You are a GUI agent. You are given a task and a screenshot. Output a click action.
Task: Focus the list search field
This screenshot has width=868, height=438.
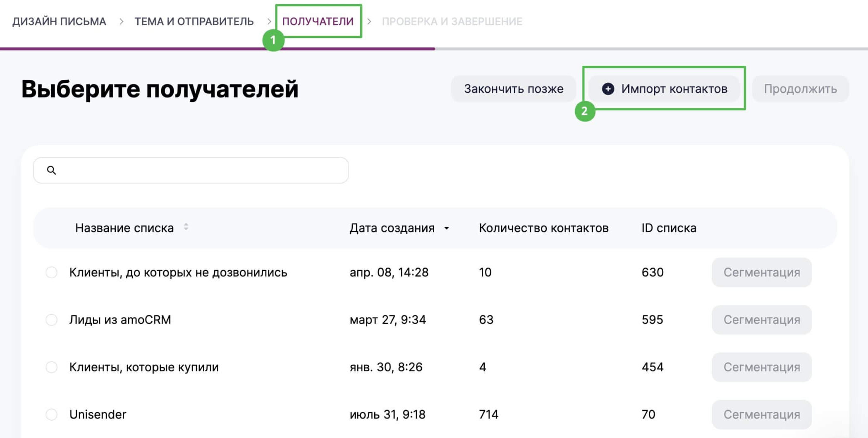[x=191, y=170]
